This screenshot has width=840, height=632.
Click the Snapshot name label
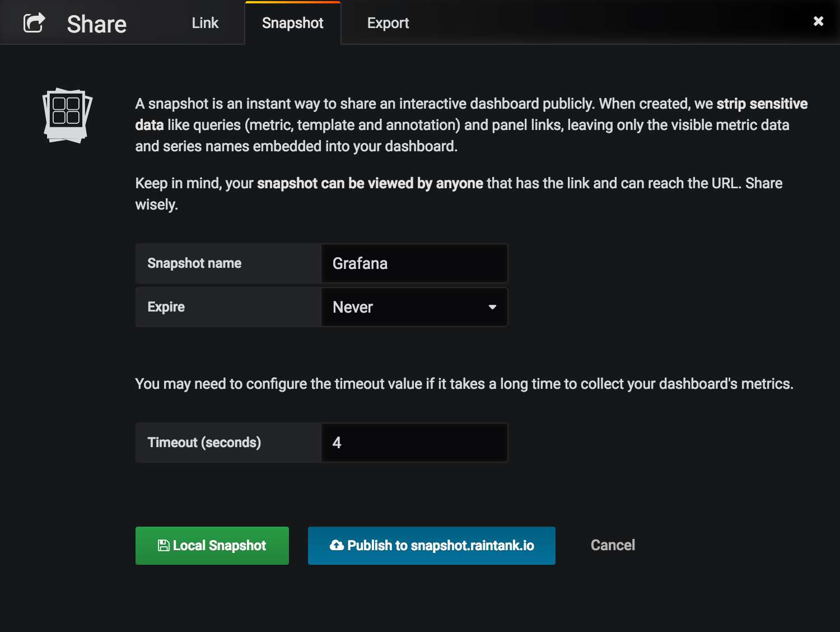[194, 263]
